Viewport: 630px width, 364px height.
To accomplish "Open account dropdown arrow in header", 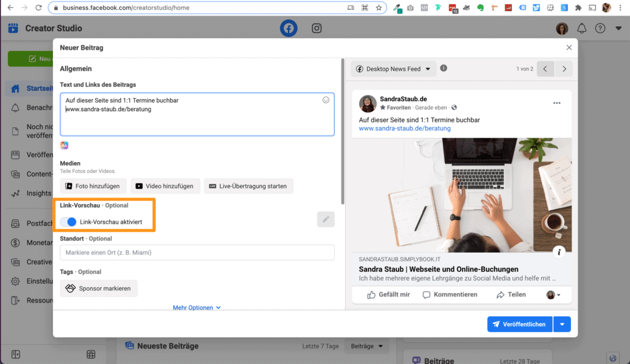I will 618,28.
